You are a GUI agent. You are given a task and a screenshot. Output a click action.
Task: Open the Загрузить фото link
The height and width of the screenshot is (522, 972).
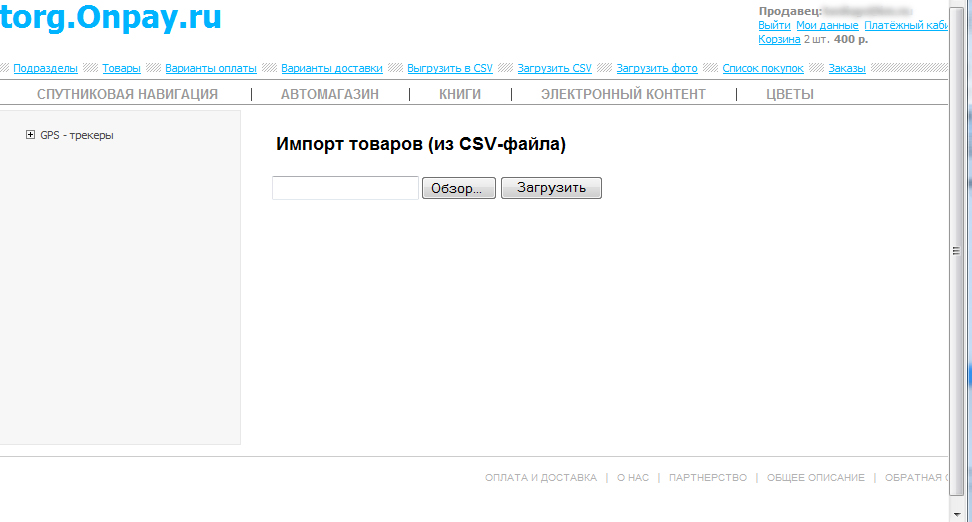pyautogui.click(x=656, y=68)
